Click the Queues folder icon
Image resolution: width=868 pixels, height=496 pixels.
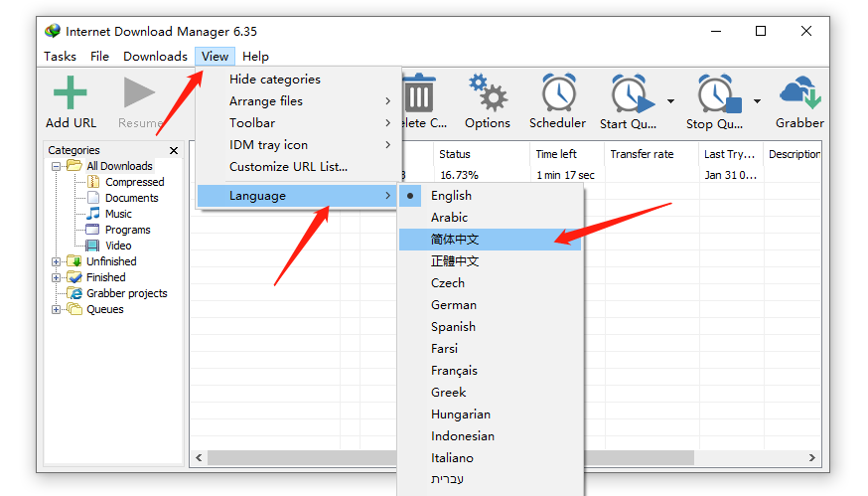[74, 309]
